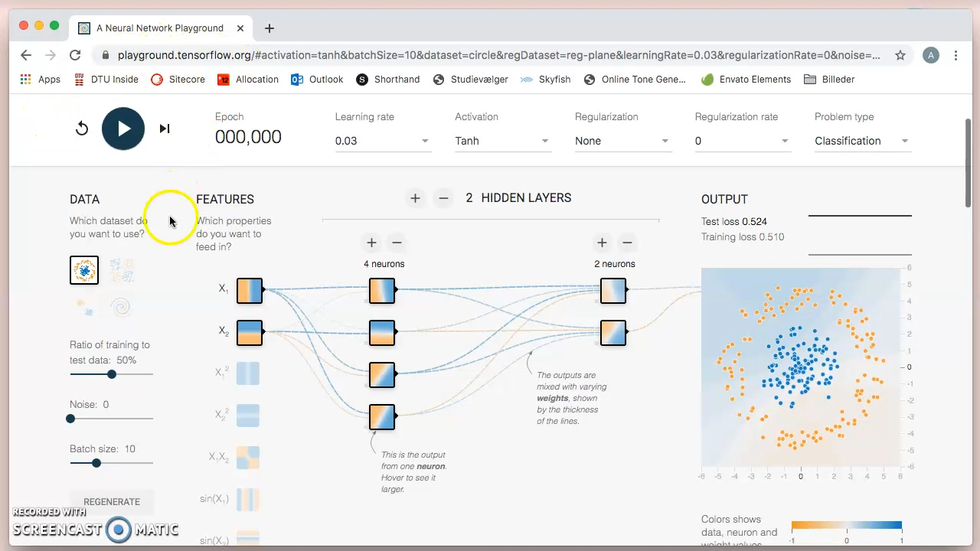
Task: Open the Activation dropdown showing Tanh
Action: 503,141
